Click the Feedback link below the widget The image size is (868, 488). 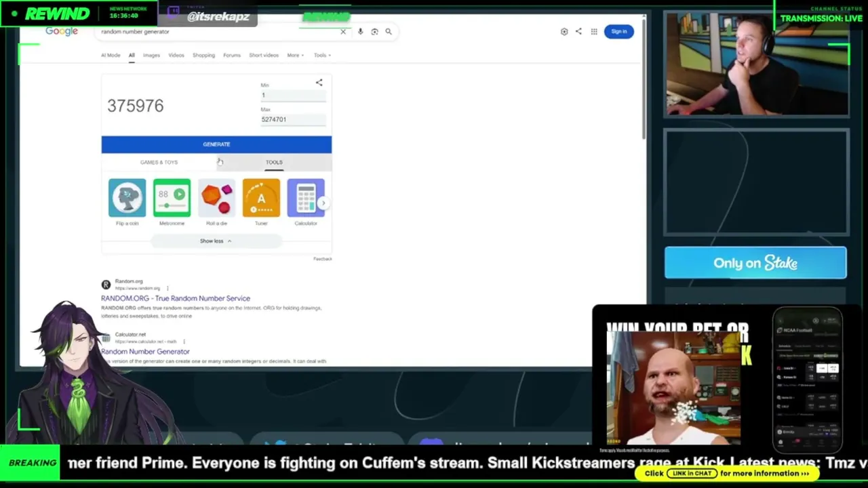pyautogui.click(x=323, y=259)
